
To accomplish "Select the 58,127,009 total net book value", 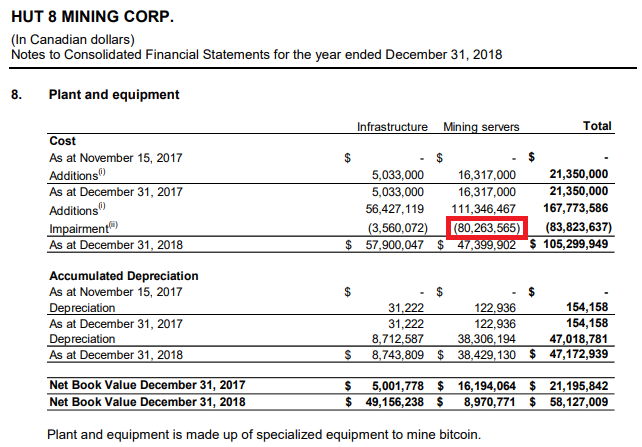I will click(579, 402).
